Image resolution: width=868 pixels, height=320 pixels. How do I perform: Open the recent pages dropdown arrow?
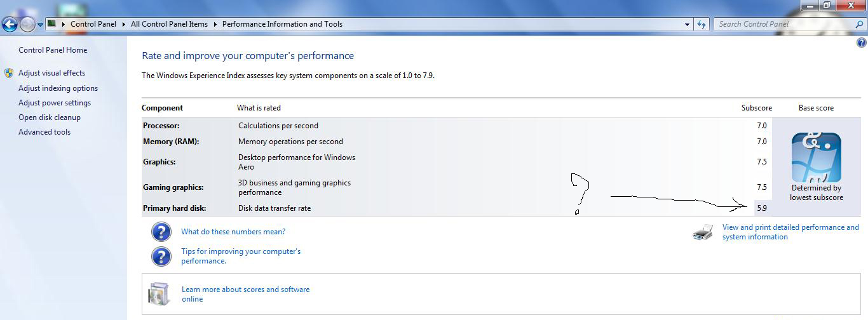tap(40, 25)
